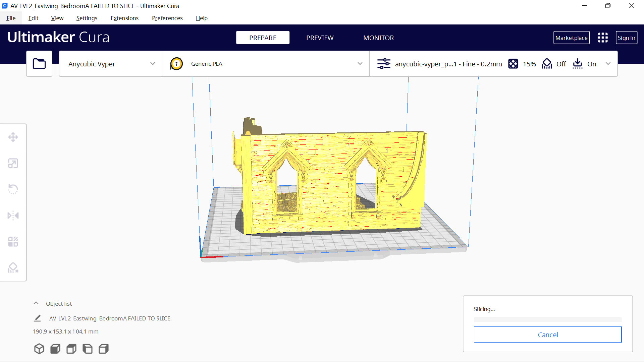
Task: Cancel the slicing operation
Action: [x=547, y=335]
